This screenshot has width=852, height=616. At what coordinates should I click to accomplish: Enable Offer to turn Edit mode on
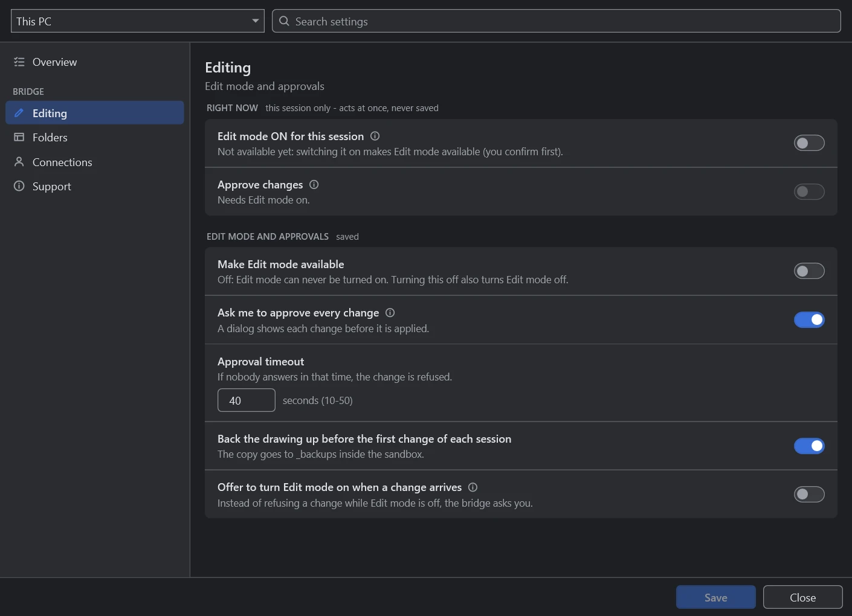[809, 494]
